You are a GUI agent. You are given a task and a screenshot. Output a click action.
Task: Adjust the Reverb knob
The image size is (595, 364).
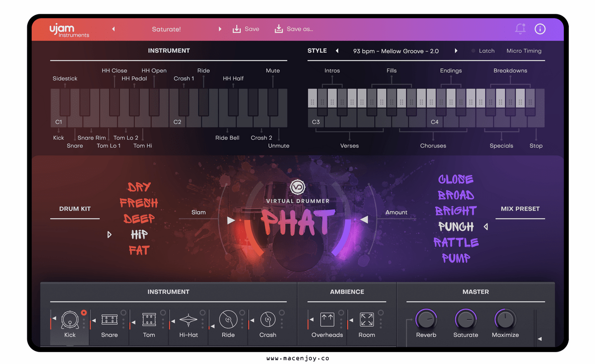(426, 319)
